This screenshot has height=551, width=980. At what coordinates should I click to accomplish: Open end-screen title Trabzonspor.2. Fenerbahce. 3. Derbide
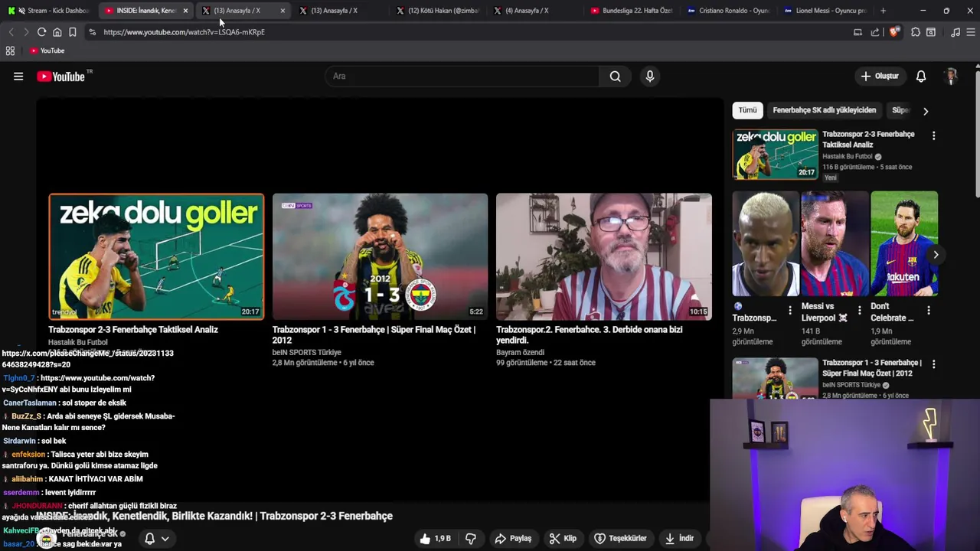point(590,334)
